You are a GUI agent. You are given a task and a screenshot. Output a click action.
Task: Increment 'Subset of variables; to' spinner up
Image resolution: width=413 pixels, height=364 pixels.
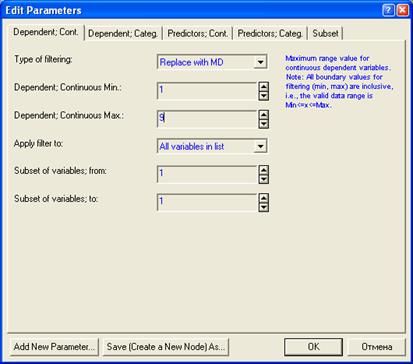click(x=263, y=198)
